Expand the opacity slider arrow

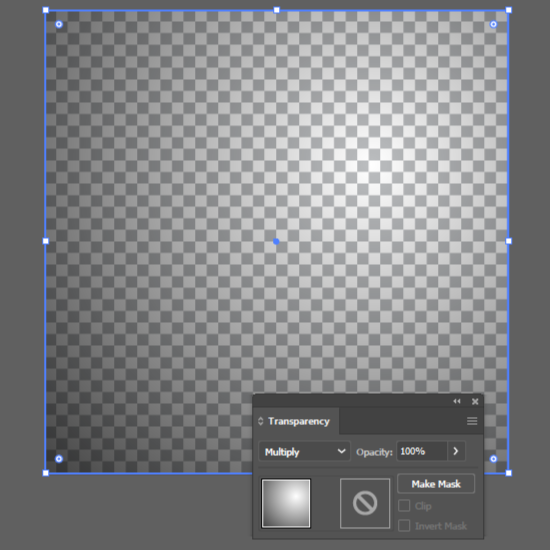[x=456, y=451]
